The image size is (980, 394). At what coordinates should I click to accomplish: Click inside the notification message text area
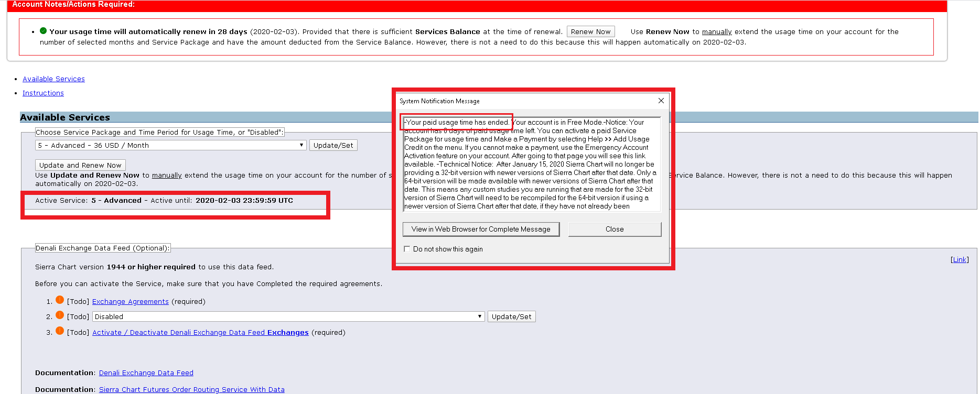[x=531, y=164]
